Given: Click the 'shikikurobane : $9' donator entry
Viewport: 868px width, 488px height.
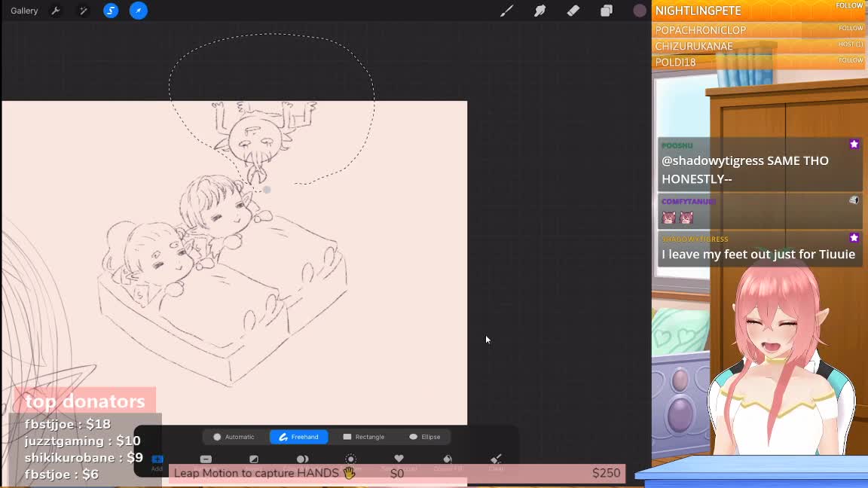Looking at the screenshot, I should [84, 458].
